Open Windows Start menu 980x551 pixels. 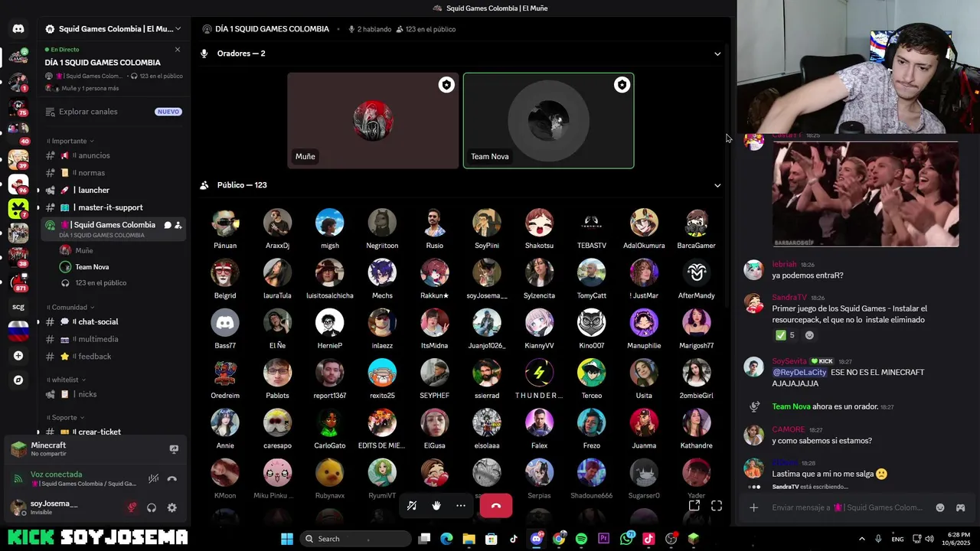click(x=287, y=539)
